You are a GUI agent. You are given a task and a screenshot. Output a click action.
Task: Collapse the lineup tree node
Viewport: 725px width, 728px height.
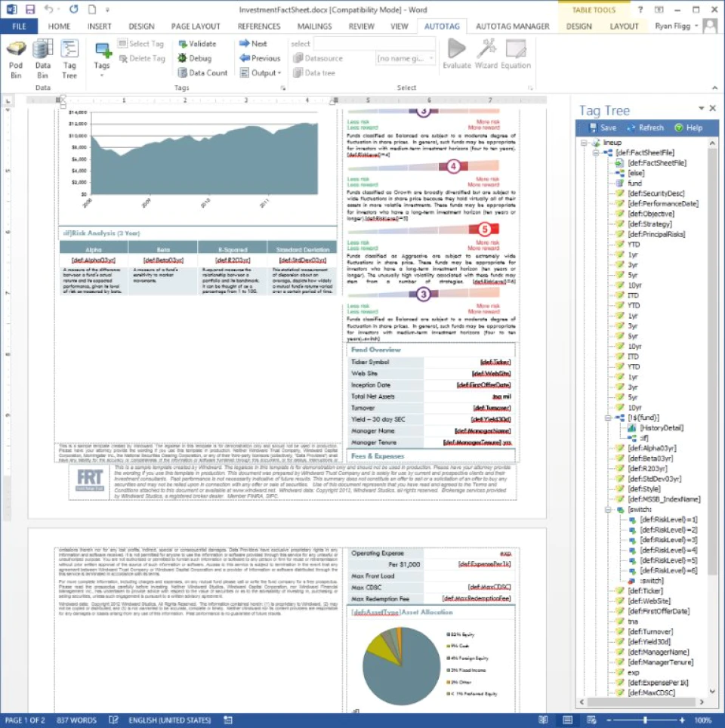(x=585, y=143)
